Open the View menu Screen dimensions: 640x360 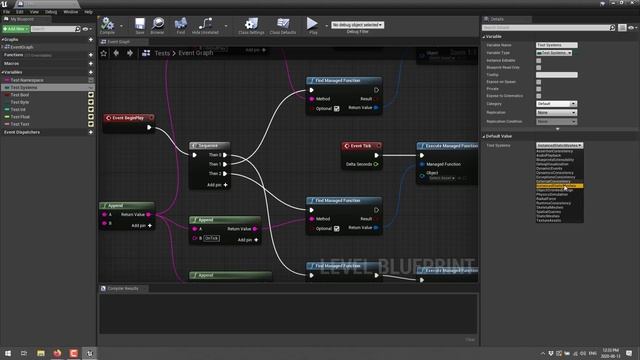(x=34, y=12)
